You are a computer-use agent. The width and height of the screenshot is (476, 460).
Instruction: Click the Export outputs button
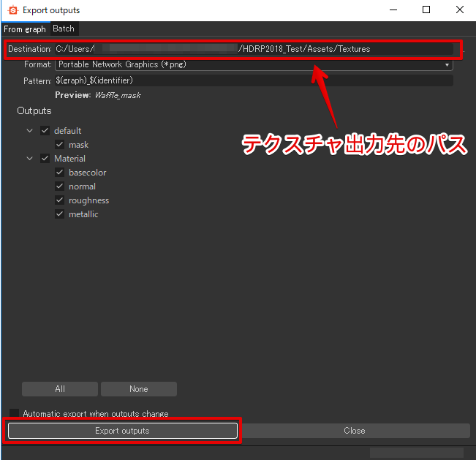click(123, 431)
